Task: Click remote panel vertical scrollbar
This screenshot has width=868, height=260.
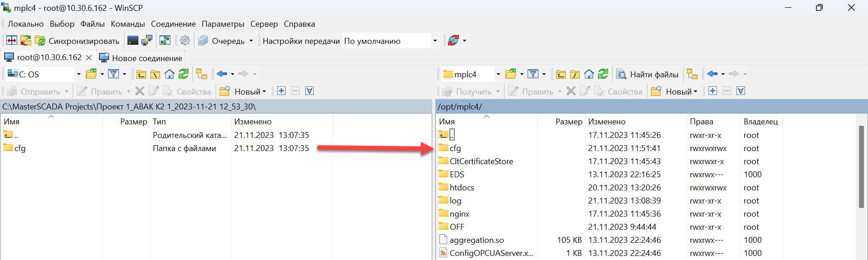Action: (861, 167)
